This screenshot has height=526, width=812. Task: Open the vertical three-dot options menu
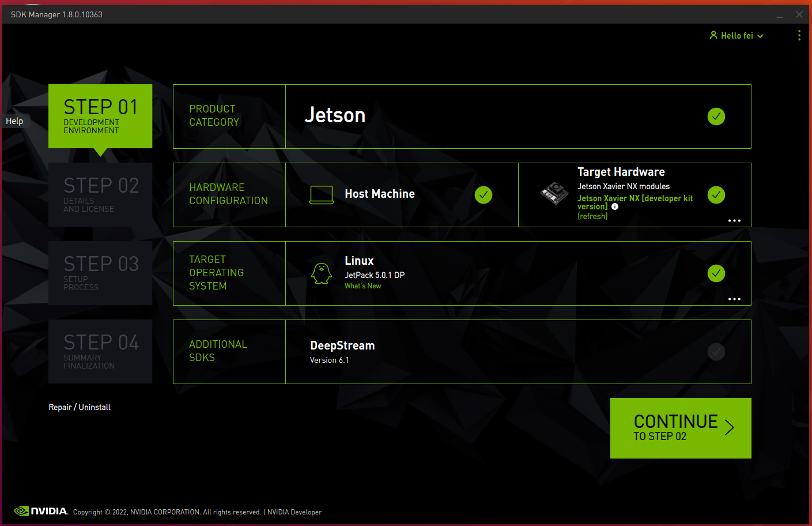tap(799, 36)
